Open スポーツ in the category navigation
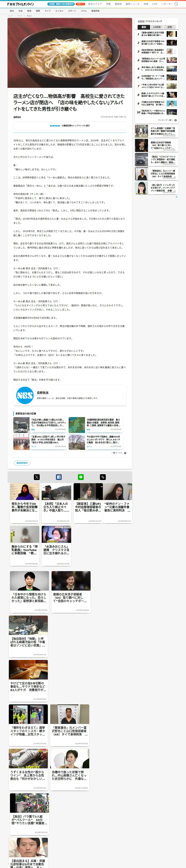Viewport: 186px width, 868px height. (72, 11)
